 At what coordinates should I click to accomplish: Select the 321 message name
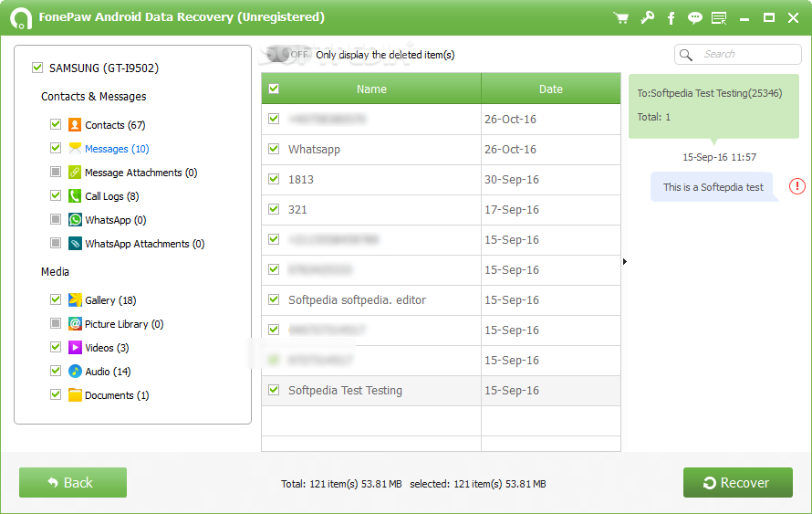tap(297, 209)
